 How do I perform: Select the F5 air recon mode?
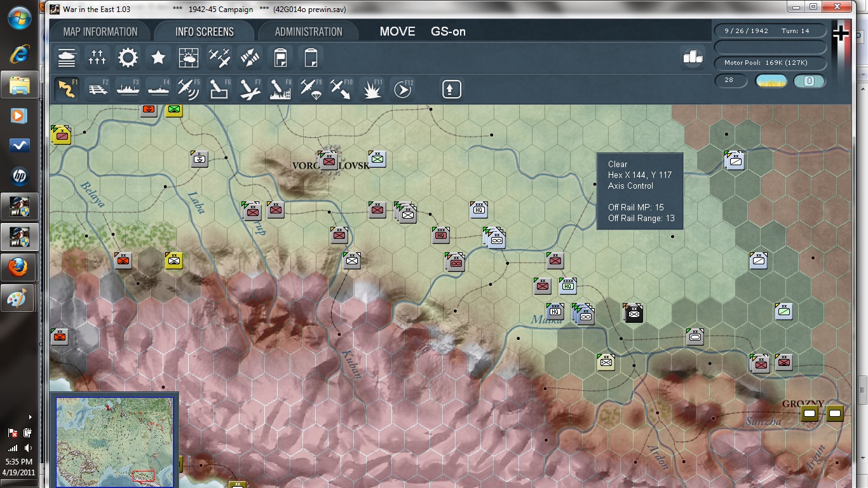pyautogui.click(x=189, y=89)
